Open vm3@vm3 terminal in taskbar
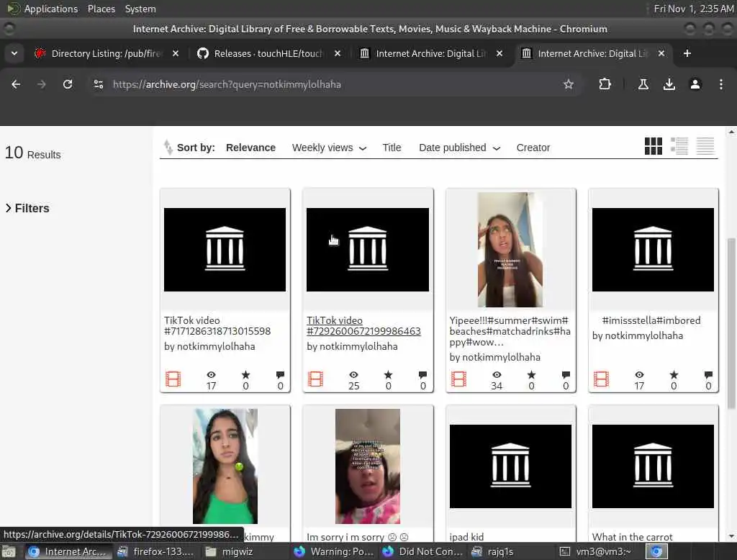The width and height of the screenshot is (737, 560). (x=595, y=551)
